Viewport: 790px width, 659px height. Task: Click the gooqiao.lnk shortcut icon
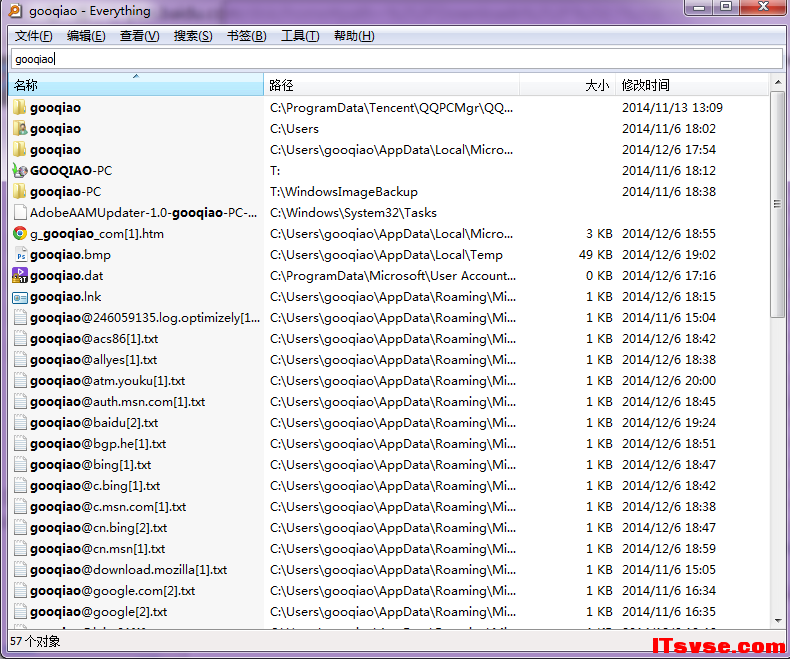point(20,297)
